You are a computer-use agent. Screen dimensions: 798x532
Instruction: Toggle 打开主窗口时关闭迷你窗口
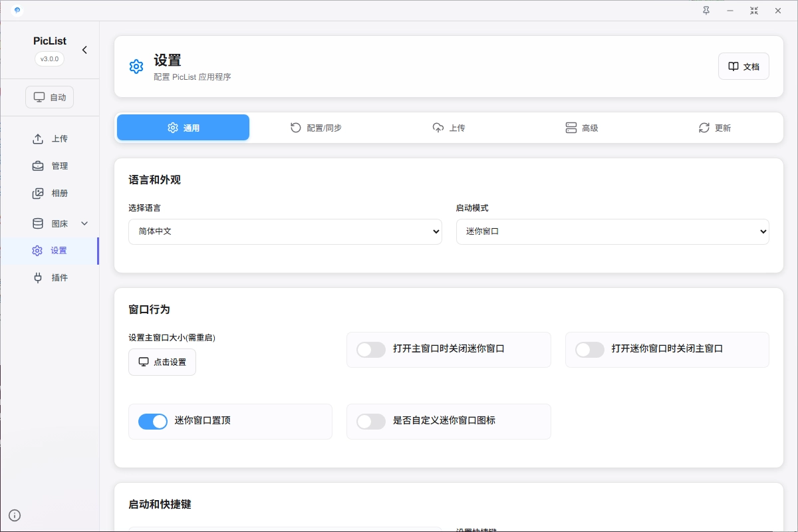(x=371, y=350)
